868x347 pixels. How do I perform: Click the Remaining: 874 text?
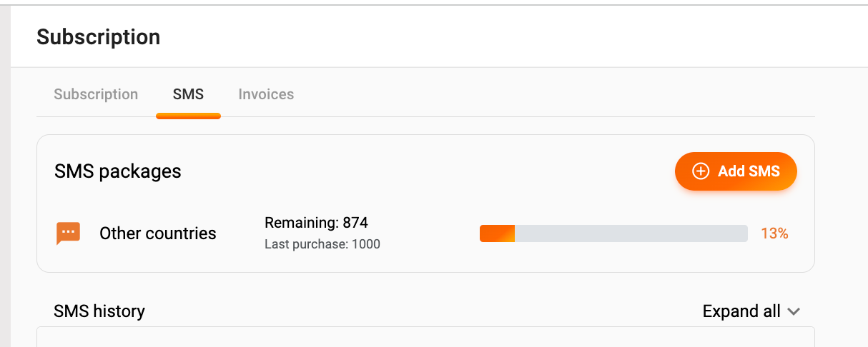pos(316,223)
